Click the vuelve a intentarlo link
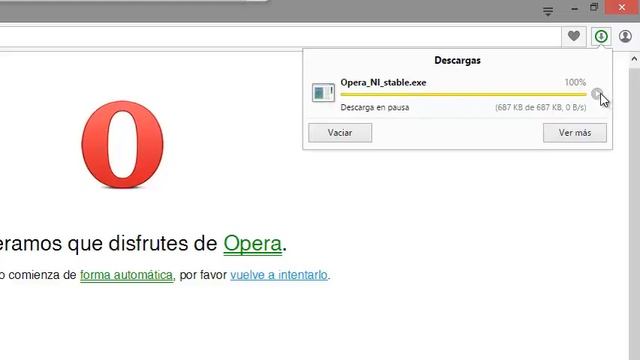This screenshot has width=640, height=360. pos(279,275)
